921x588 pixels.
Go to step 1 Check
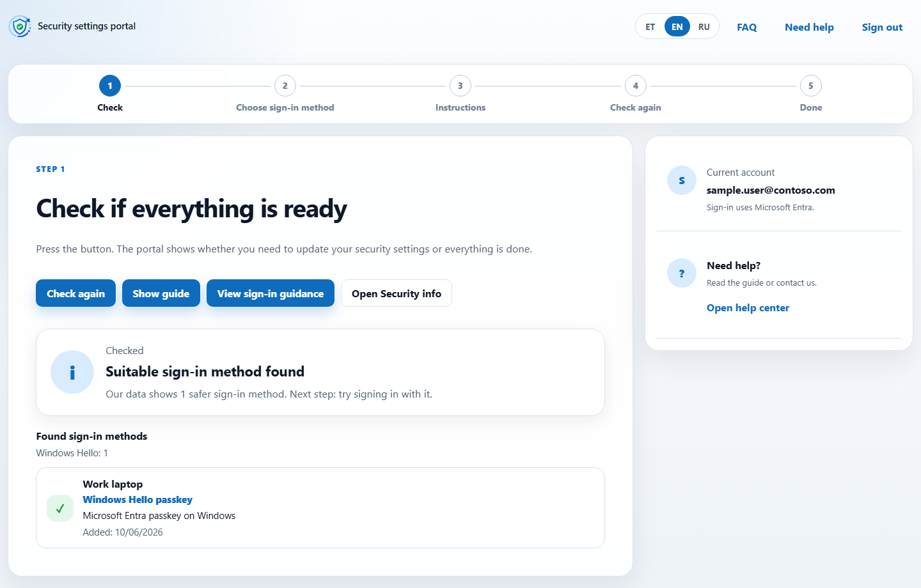click(x=110, y=94)
